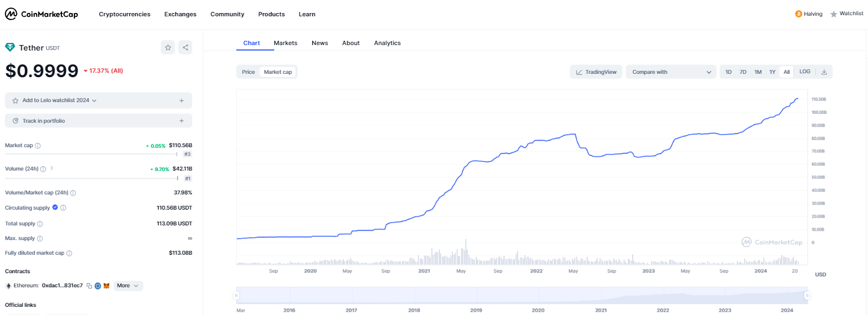This screenshot has width=868, height=315.
Task: Download the chart data
Action: click(824, 72)
